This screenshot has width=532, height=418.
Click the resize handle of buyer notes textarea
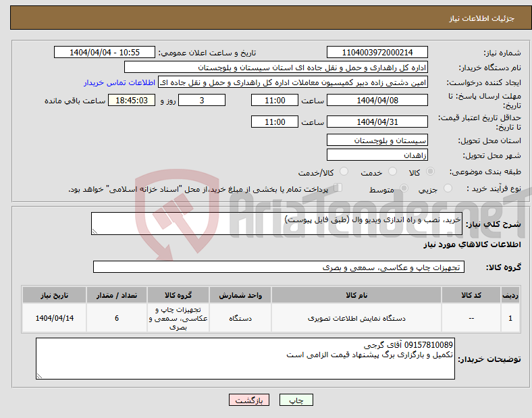[x=39, y=376]
